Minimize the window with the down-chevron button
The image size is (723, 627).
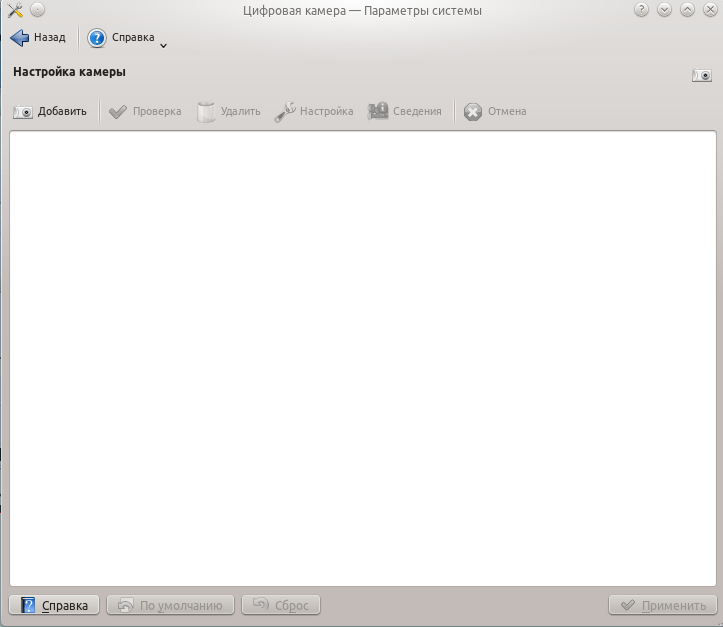[x=664, y=10]
